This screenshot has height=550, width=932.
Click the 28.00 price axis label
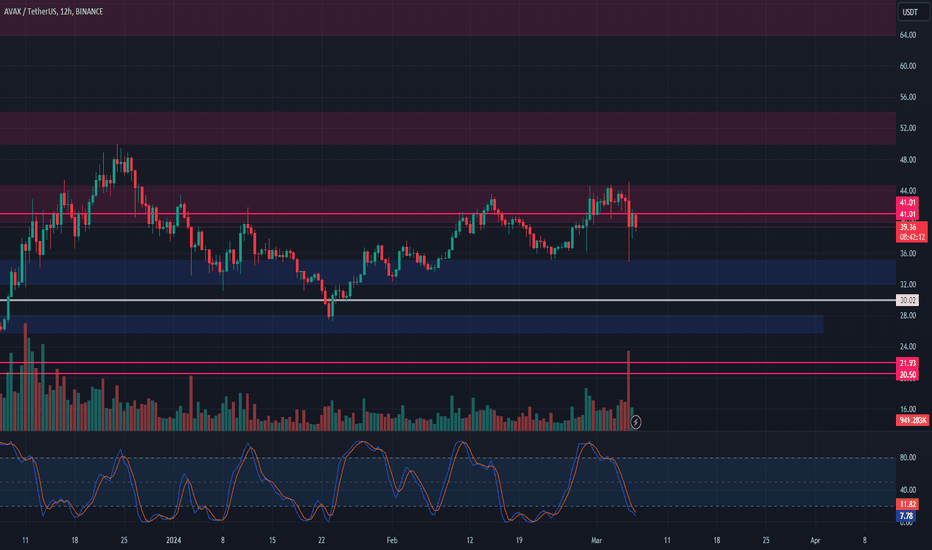pyautogui.click(x=908, y=315)
